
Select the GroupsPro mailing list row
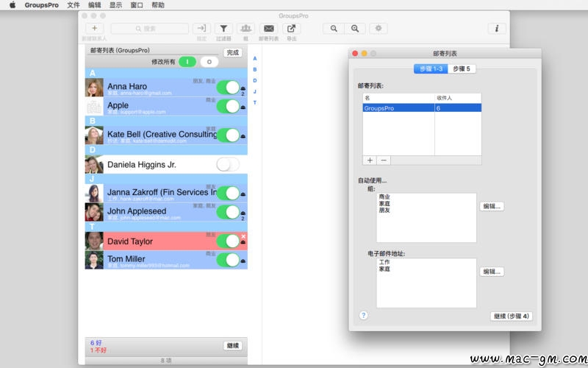[x=422, y=108]
